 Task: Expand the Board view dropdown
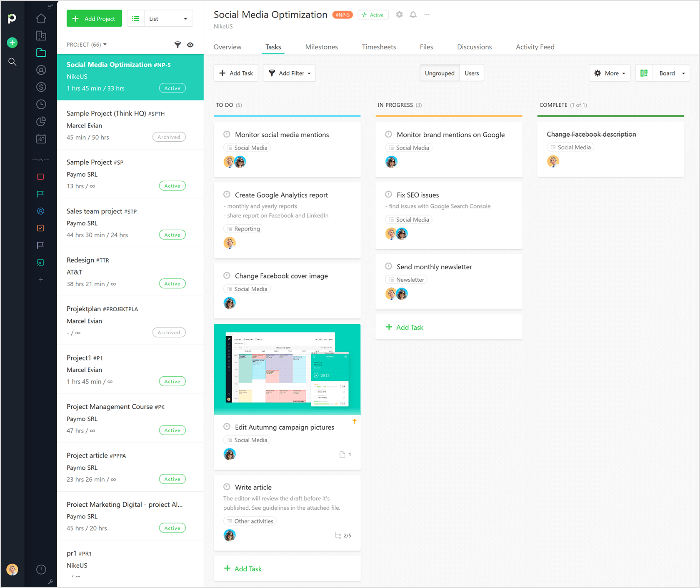(671, 73)
